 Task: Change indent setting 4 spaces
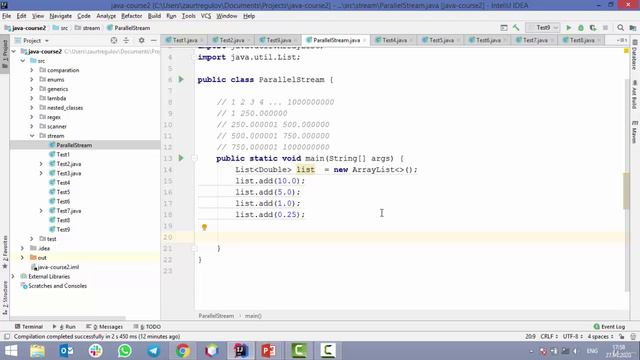[x=600, y=337]
